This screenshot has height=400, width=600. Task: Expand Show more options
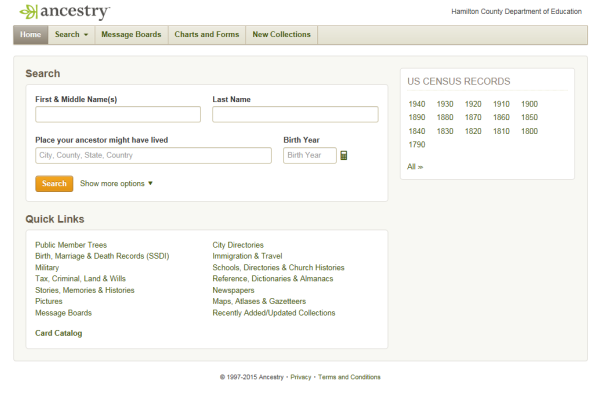pyautogui.click(x=116, y=183)
